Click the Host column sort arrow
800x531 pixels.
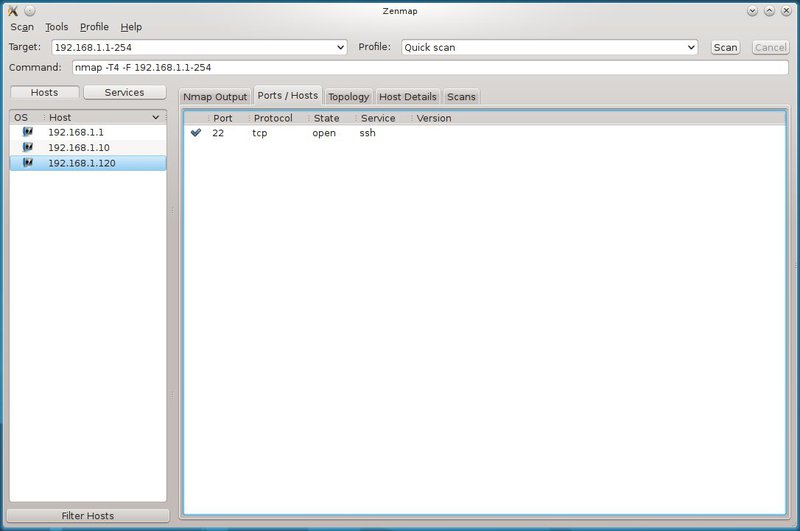pyautogui.click(x=155, y=118)
